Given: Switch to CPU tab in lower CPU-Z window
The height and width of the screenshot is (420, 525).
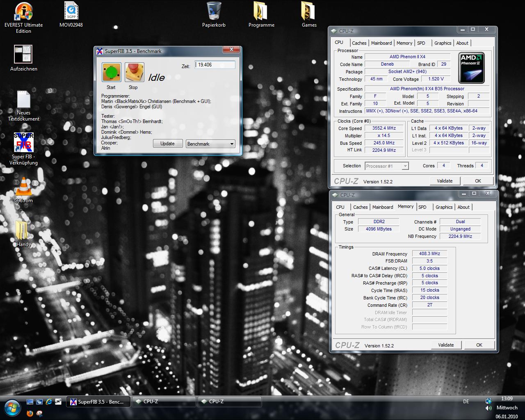Looking at the screenshot, I should coord(340,207).
